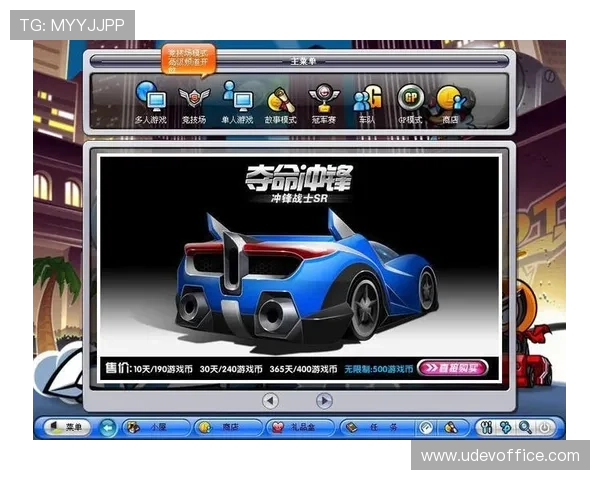Click the 夺命冲锋 blue car advertisement image
600x480 pixels.
point(300,258)
